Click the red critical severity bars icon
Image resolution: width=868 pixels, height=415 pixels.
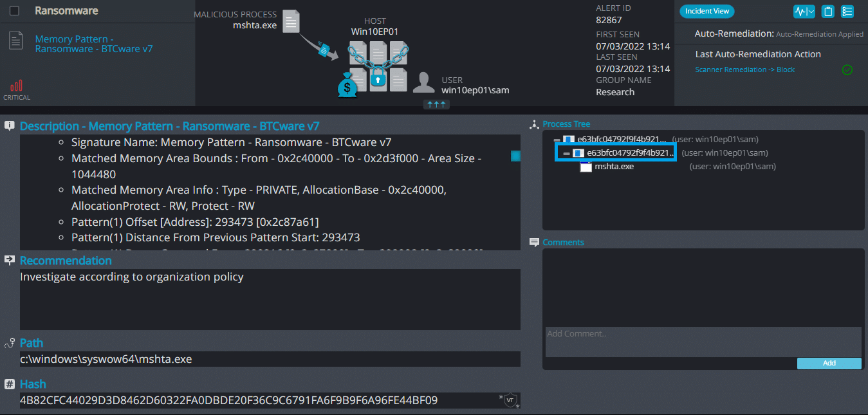17,86
